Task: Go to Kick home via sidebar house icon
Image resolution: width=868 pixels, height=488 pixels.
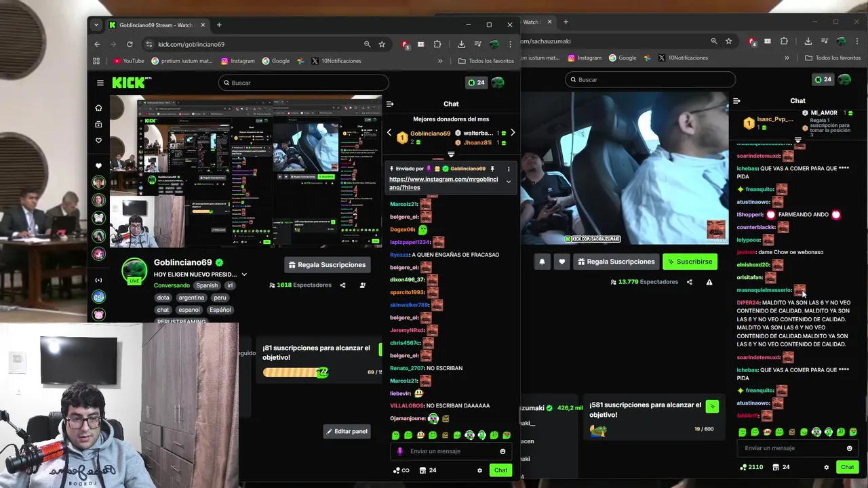Action: tap(98, 108)
